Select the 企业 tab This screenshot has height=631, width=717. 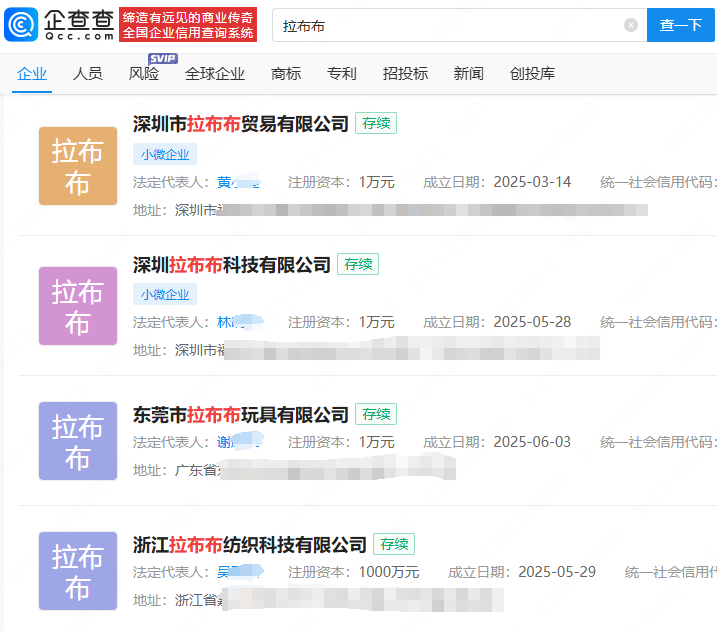(32, 74)
